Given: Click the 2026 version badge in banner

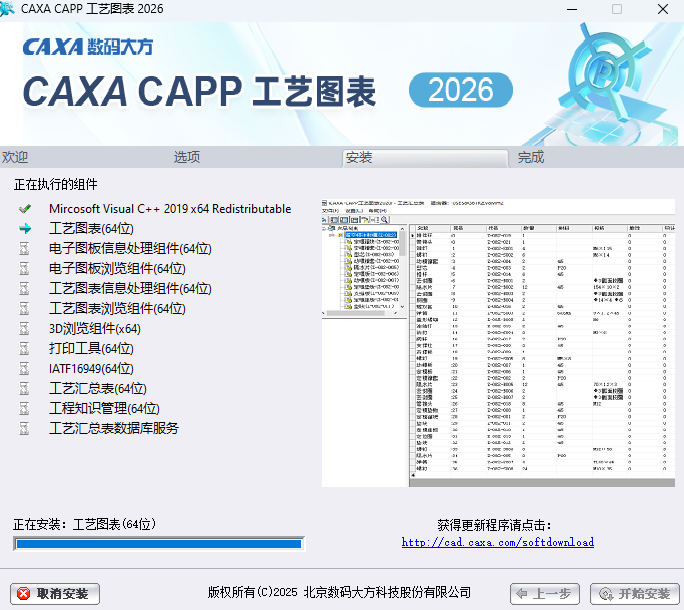Looking at the screenshot, I should 461,90.
